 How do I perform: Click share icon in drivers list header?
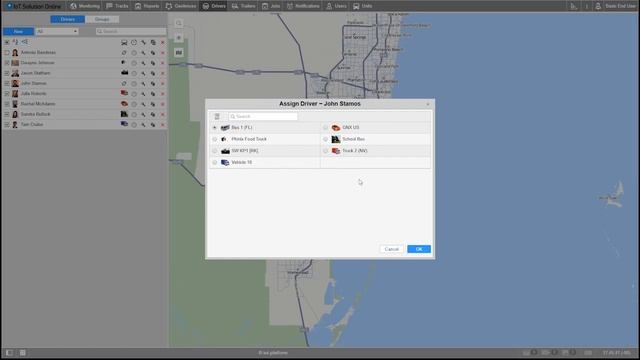tap(25, 42)
